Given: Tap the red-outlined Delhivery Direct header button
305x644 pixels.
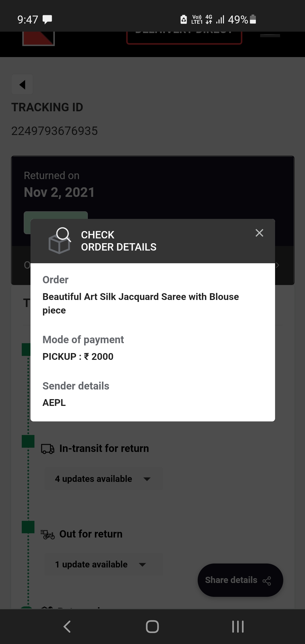Looking at the screenshot, I should [x=184, y=38].
